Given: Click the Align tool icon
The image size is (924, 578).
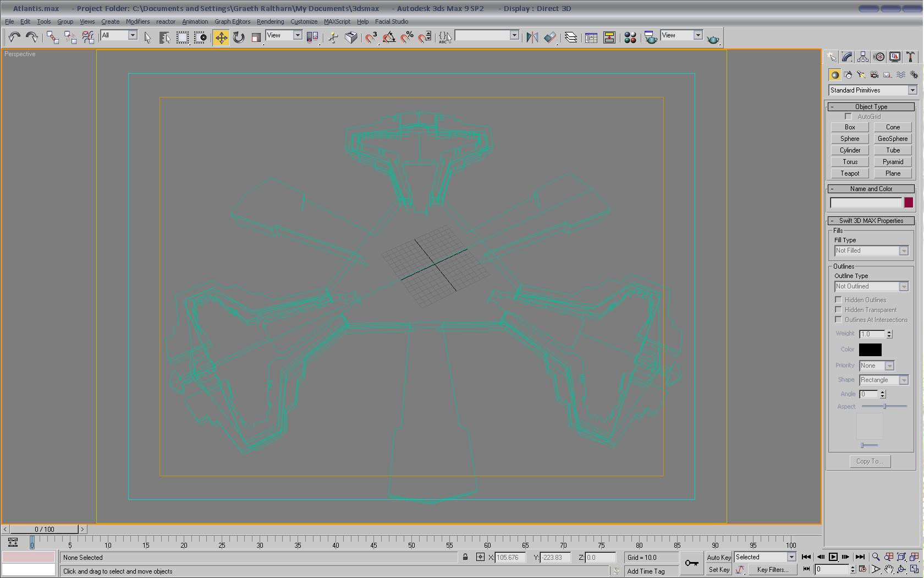Looking at the screenshot, I should pos(550,37).
